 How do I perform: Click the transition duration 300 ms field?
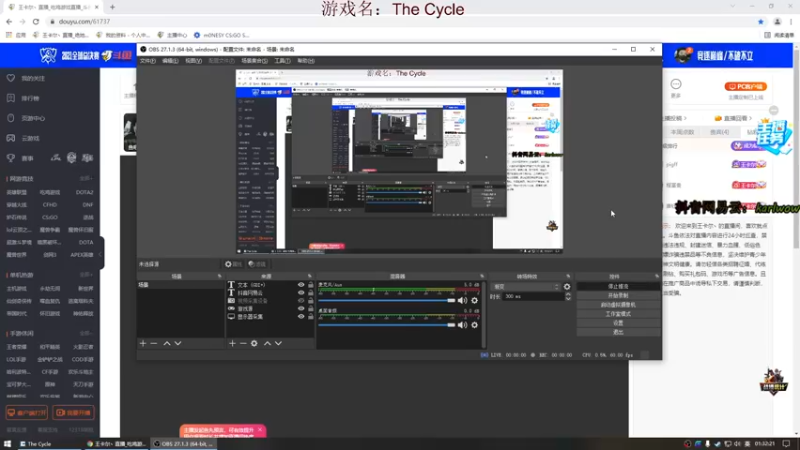(533, 296)
